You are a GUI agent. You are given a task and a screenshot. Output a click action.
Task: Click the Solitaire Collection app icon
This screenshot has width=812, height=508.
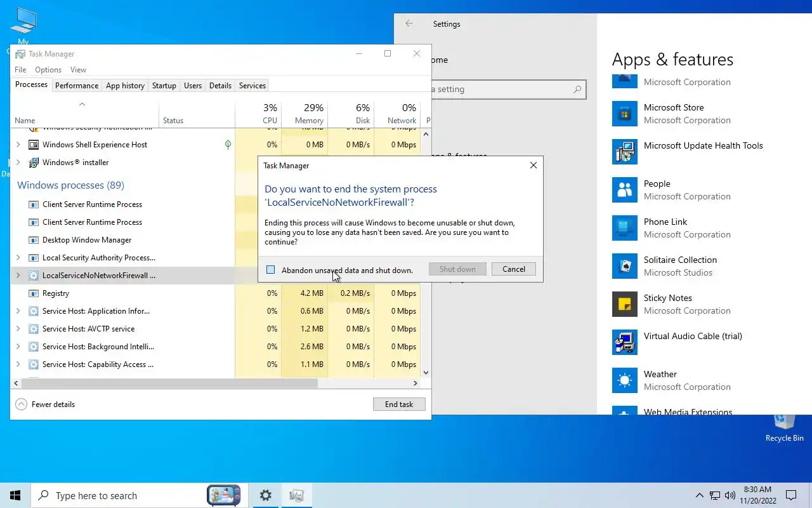(x=625, y=266)
